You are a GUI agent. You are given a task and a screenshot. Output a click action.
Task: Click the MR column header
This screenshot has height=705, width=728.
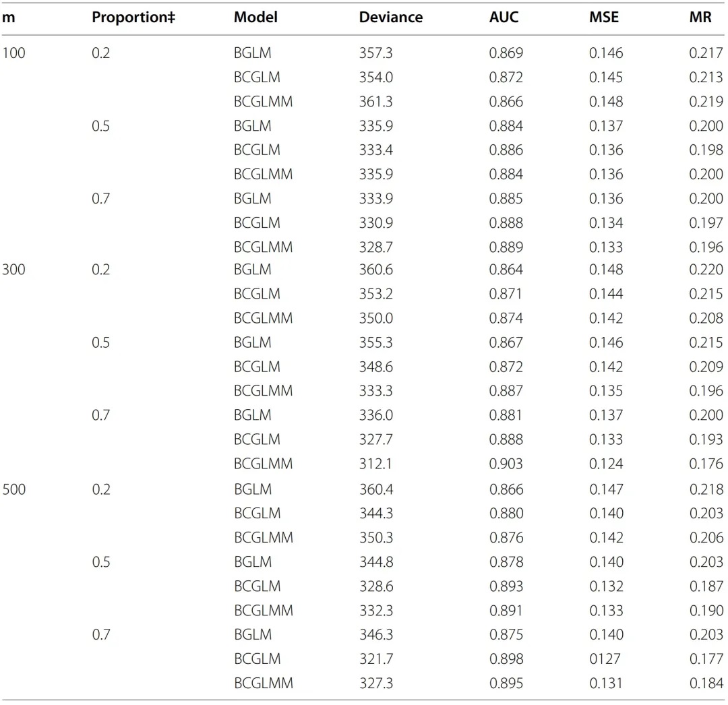coord(700,17)
